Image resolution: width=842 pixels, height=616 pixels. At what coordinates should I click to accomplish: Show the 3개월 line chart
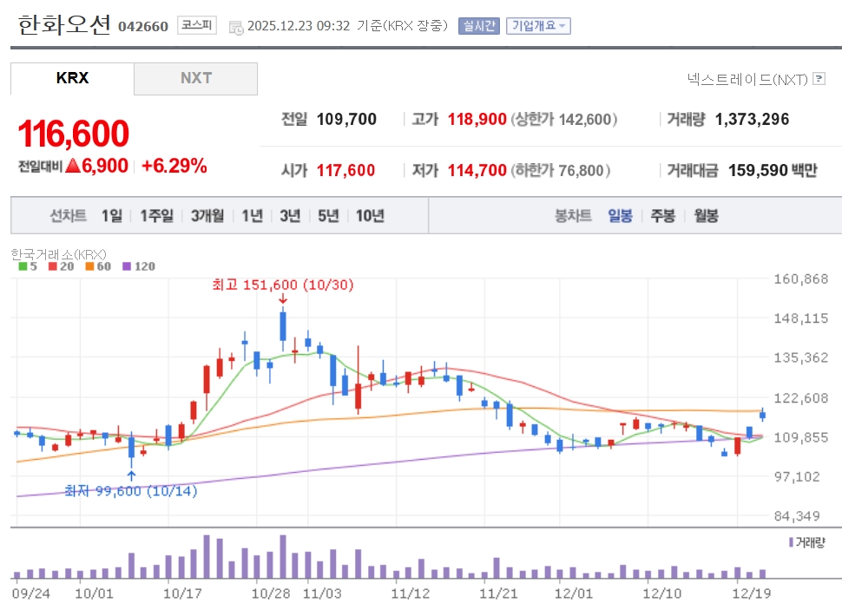[207, 216]
